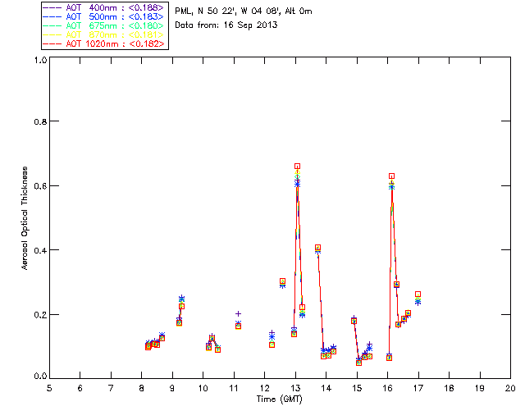
Task: Click the 8 x-axis tick label
Action: pyautogui.click(x=142, y=388)
